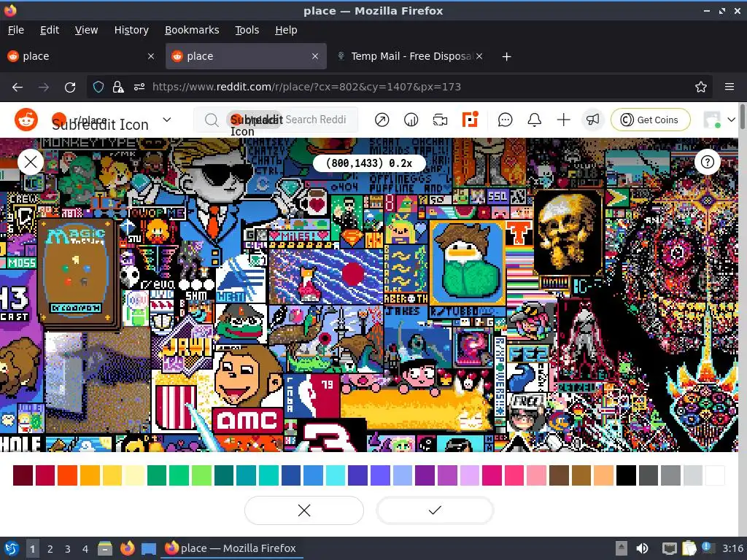Viewport: 747px width, 560px height.
Task: Go back with the browser back arrow
Action: (x=18, y=87)
